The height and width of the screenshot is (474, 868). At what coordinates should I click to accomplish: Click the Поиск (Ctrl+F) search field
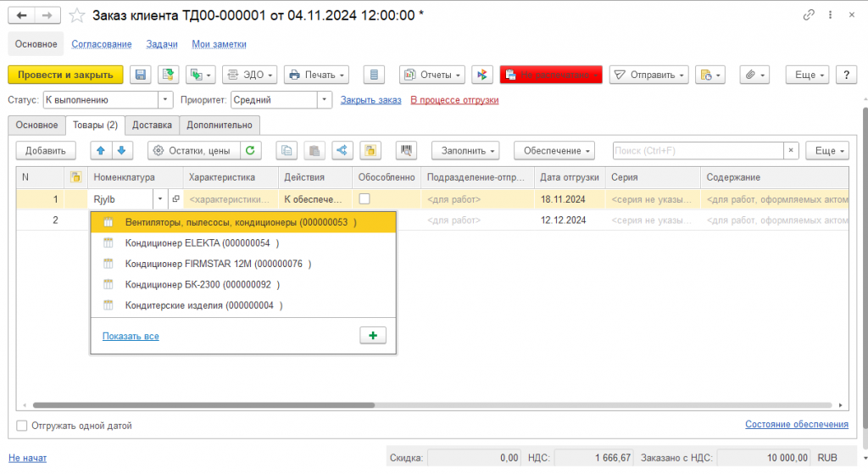point(698,151)
